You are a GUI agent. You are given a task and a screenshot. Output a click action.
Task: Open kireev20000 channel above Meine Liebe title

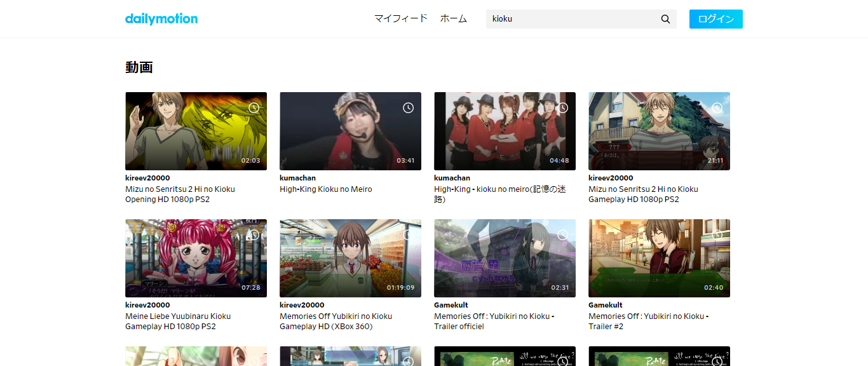pos(147,305)
